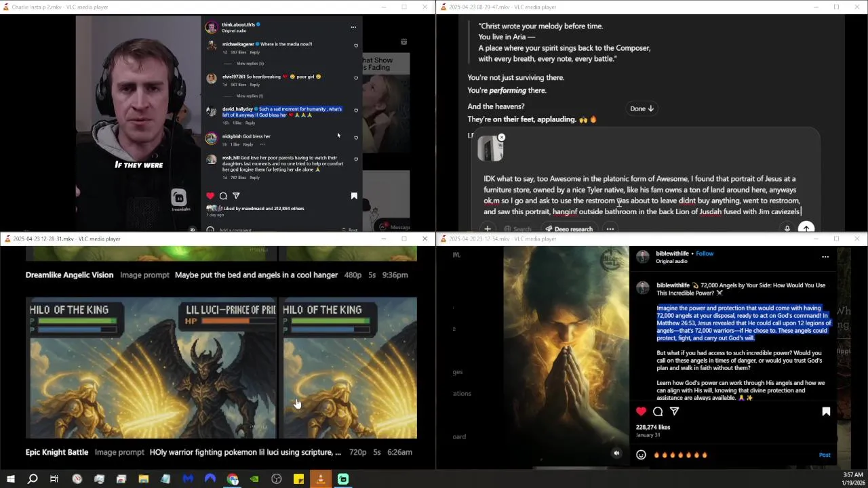Open Reels icon beside the comment panel
The height and width of the screenshot is (488, 868).
(x=403, y=41)
